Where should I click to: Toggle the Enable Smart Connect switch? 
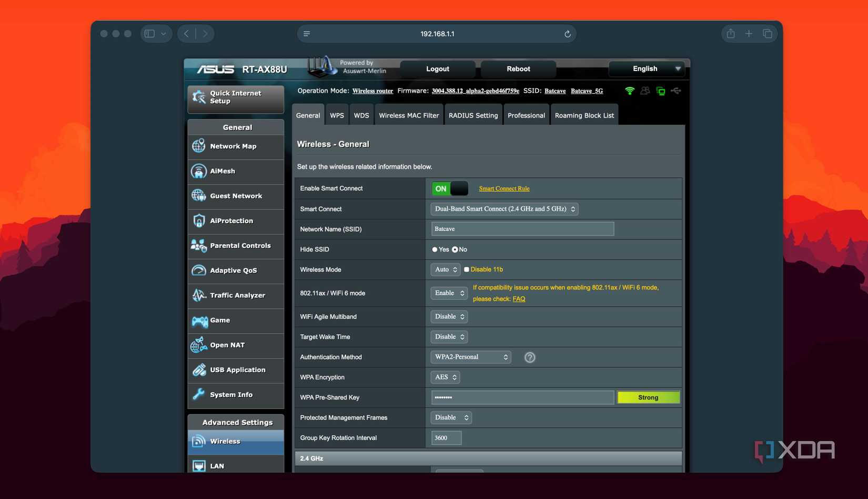point(449,188)
